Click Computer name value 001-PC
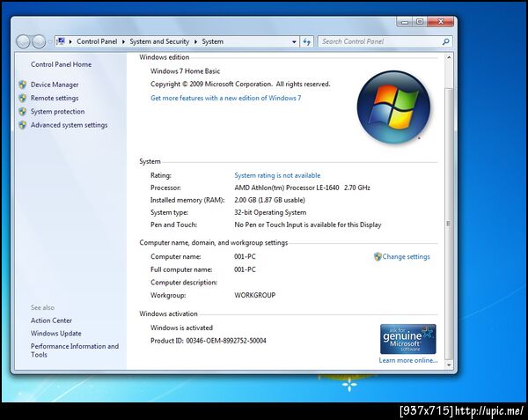Image resolution: width=528 pixels, height=420 pixels. 245,256
